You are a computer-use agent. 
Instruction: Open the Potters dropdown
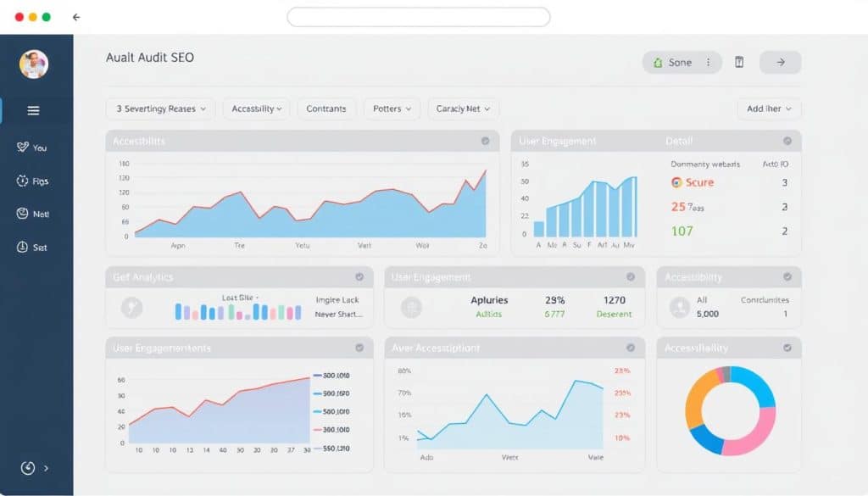point(392,109)
